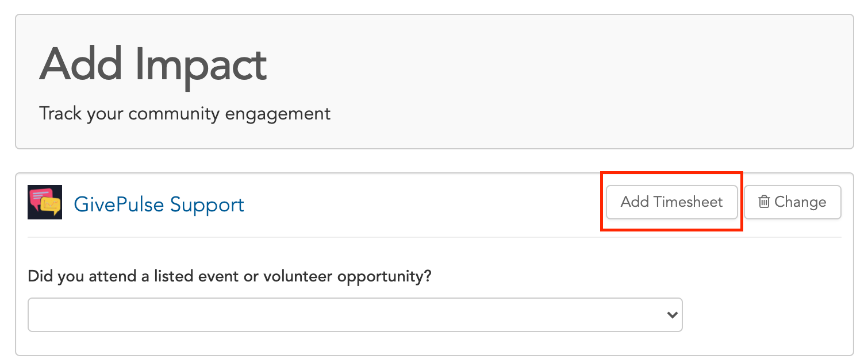
Task: Open the GivePulse Support group link
Action: click(x=159, y=204)
